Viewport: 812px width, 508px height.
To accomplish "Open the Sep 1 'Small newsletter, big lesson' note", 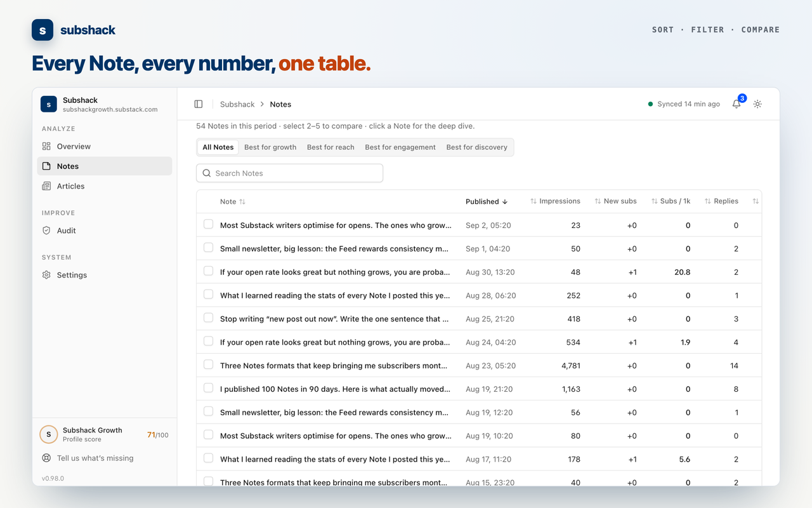I will coord(334,249).
